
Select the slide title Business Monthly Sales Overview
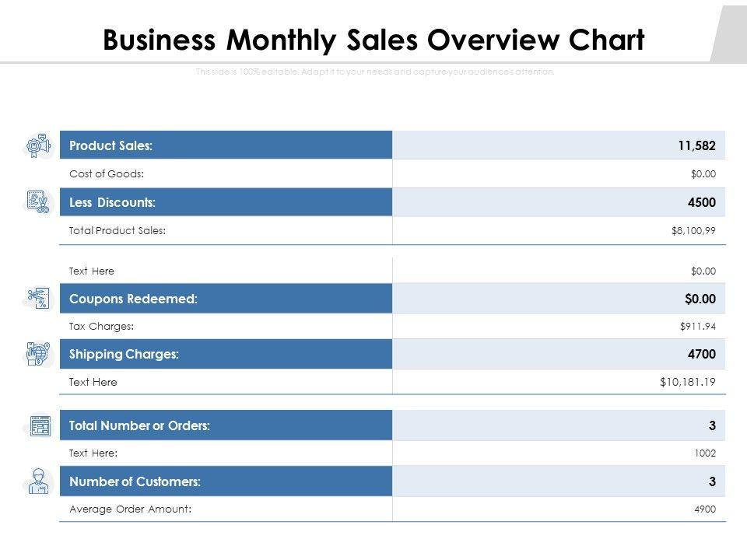(373, 40)
